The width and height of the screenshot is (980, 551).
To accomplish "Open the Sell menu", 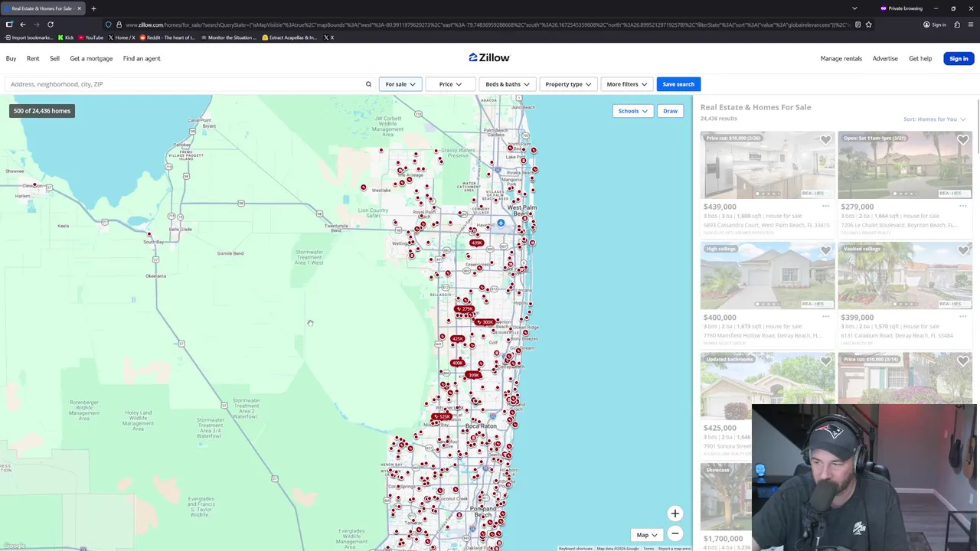I will [x=54, y=58].
